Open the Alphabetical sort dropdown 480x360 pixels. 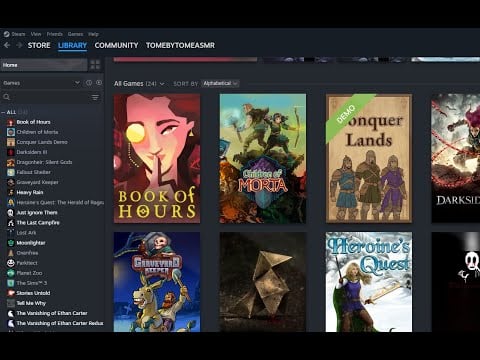(x=220, y=83)
